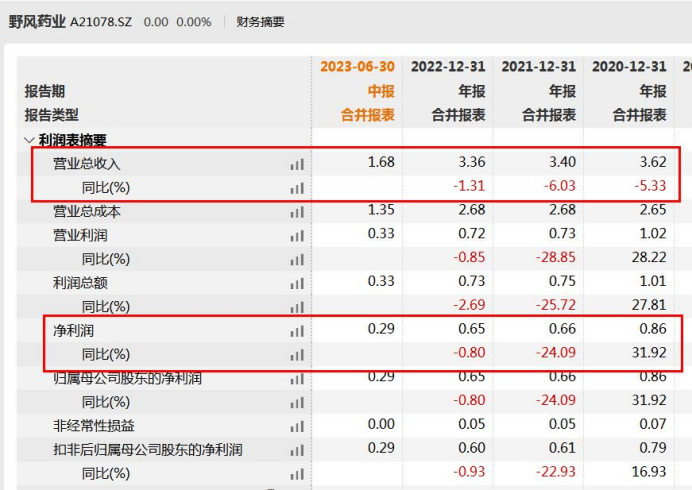Click stock code A21078.SZ
The width and height of the screenshot is (692, 490).
pos(101,22)
